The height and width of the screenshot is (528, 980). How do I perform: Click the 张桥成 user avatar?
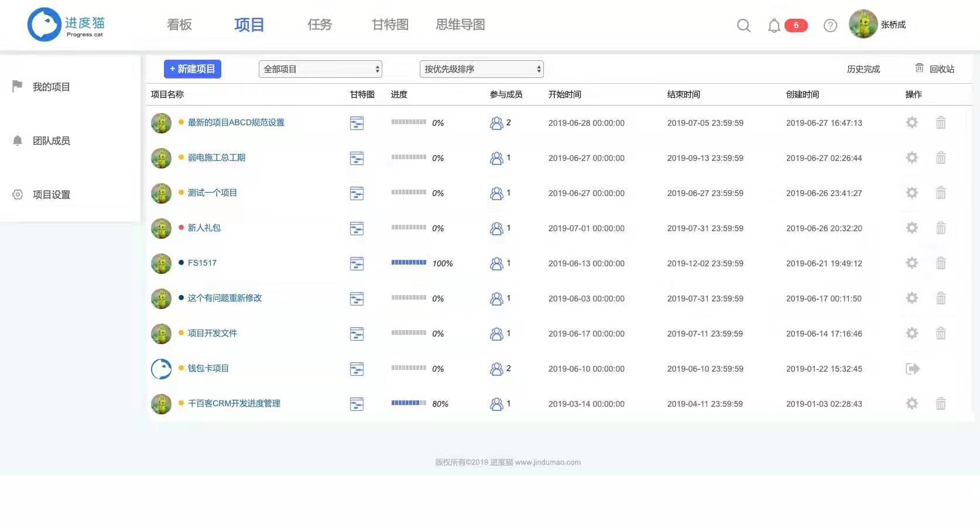[x=863, y=25]
